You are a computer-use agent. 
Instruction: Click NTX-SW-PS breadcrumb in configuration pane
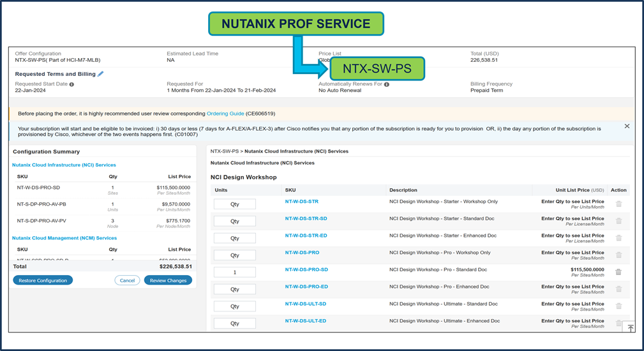224,151
